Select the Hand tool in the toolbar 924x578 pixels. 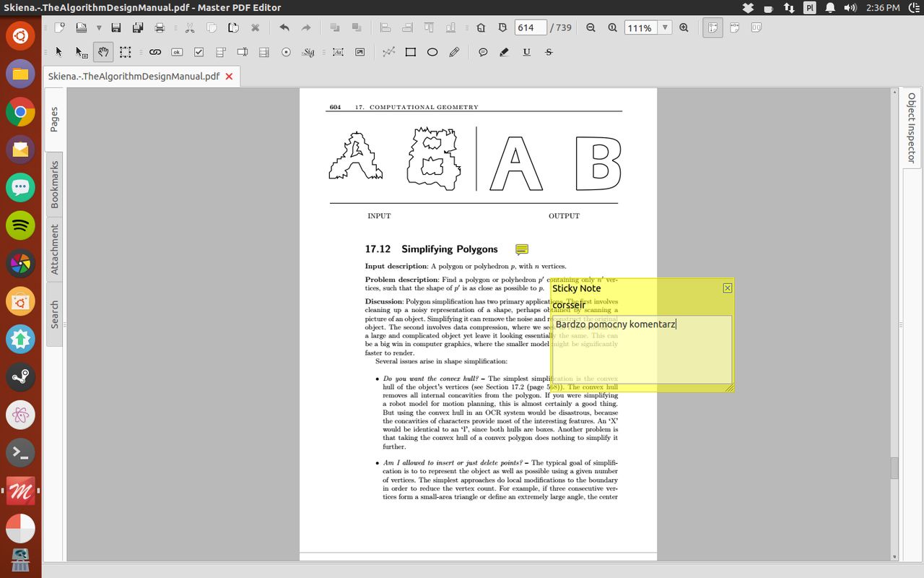pyautogui.click(x=103, y=52)
